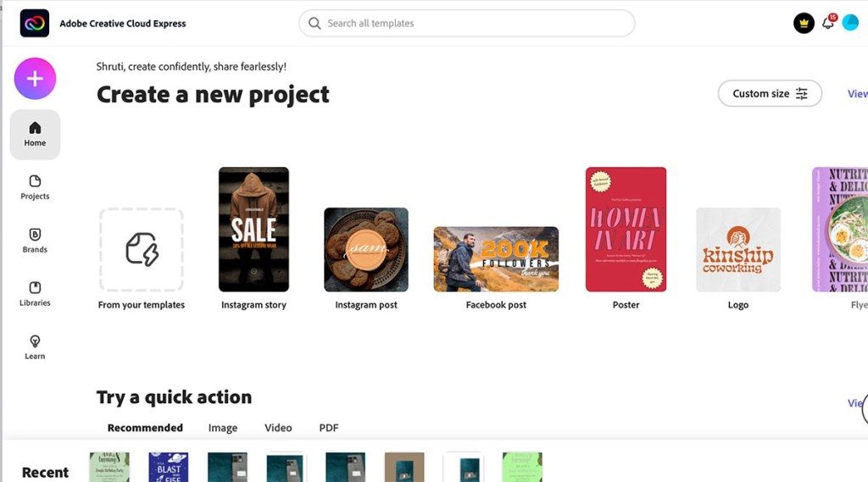
Task: Open the Home sidebar section
Action: pos(35,135)
